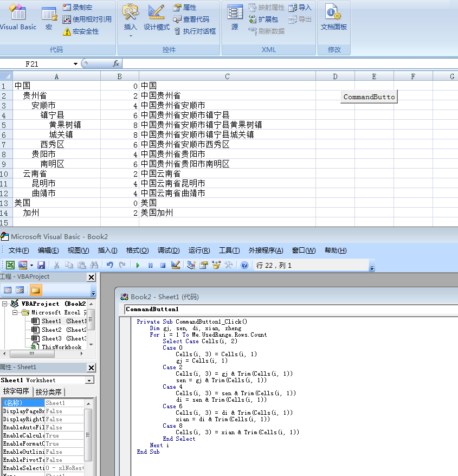This screenshot has width=458, height=476.
Task: Open the 文档面板 document panel button
Action: [333, 17]
